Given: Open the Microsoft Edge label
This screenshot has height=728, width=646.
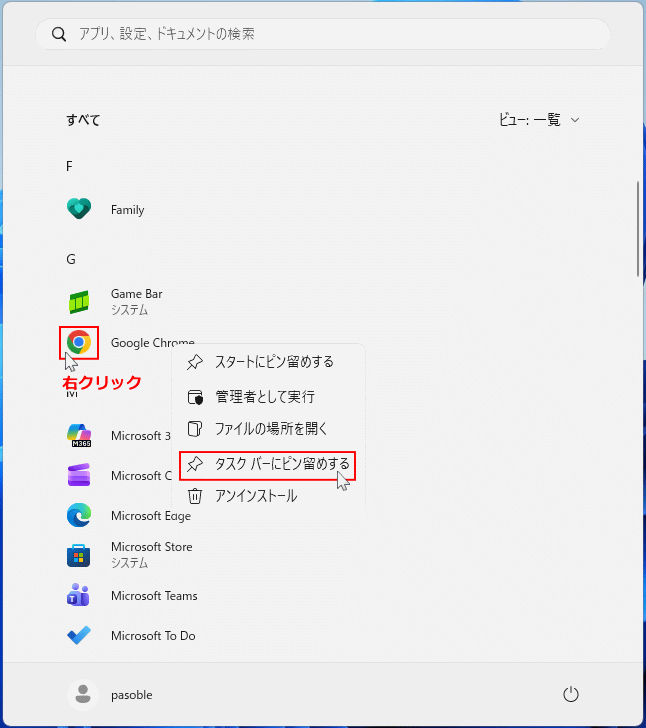Looking at the screenshot, I should click(151, 516).
